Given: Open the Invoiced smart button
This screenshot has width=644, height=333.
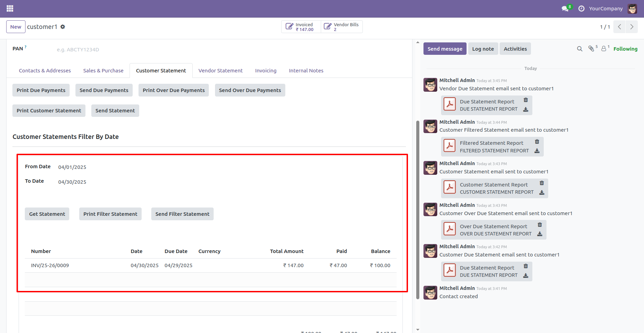Looking at the screenshot, I should [x=300, y=27].
